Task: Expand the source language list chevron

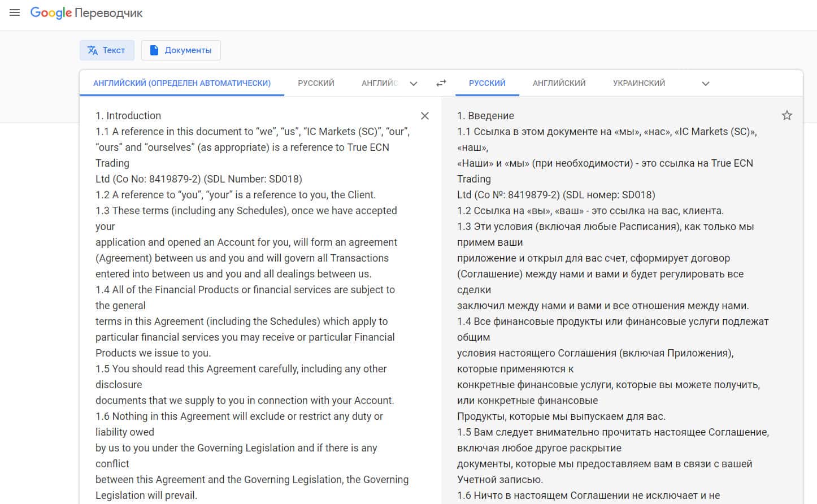Action: [x=414, y=84]
